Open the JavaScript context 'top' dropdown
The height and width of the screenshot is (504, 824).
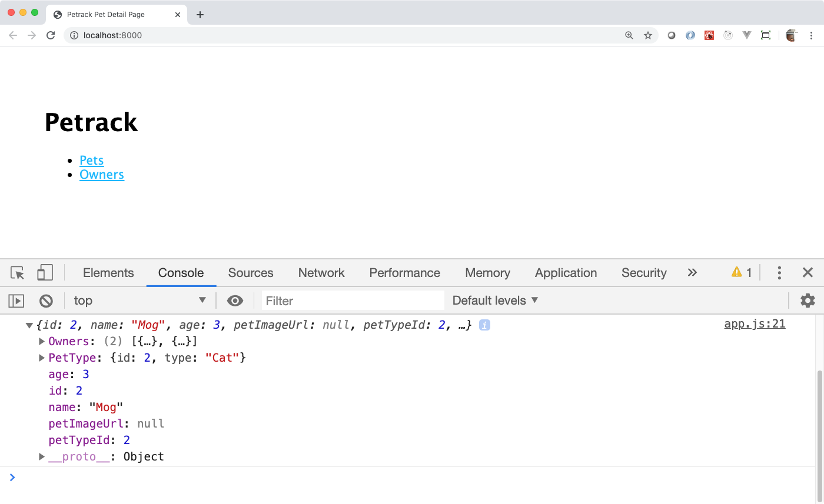coord(139,301)
